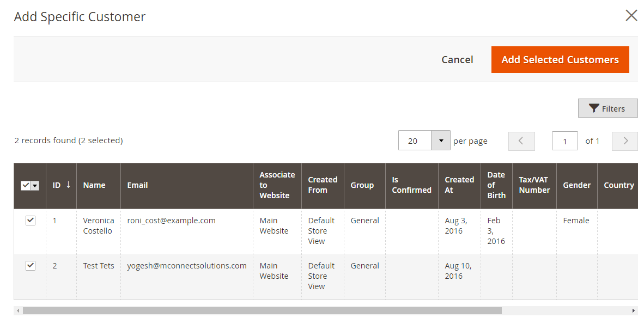
Task: Sort by the Name column header
Action: (x=94, y=185)
